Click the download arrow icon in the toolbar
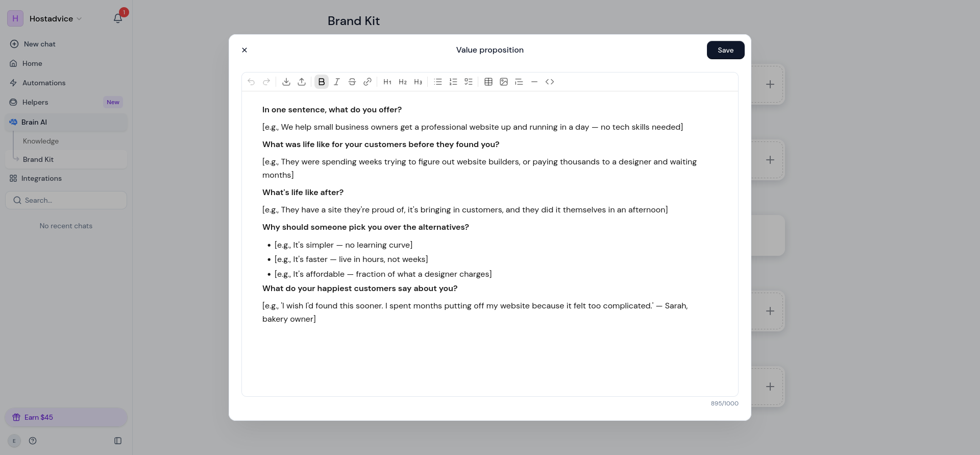The width and height of the screenshot is (980, 455). (286, 82)
